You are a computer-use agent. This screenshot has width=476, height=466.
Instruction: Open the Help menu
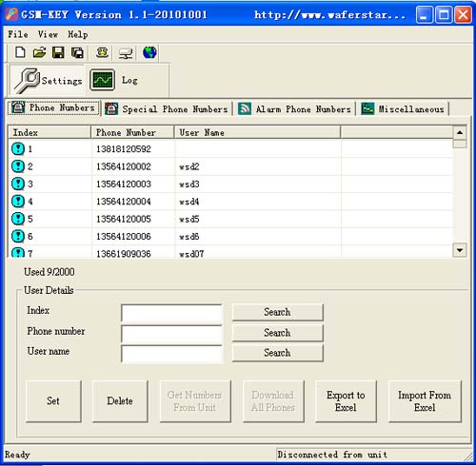tap(78, 34)
